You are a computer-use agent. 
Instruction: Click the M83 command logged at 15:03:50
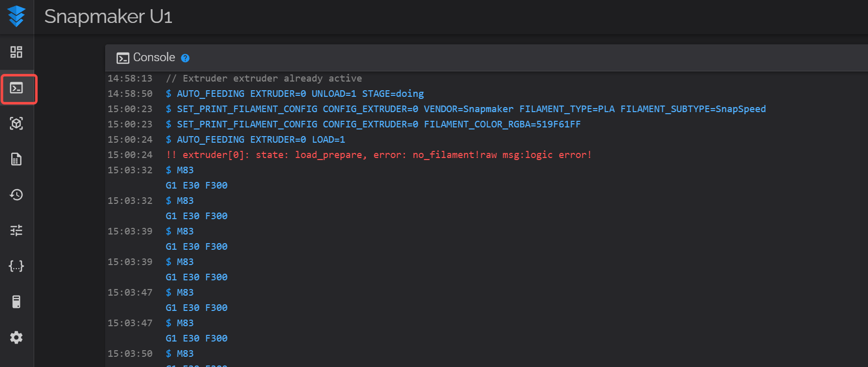point(185,354)
